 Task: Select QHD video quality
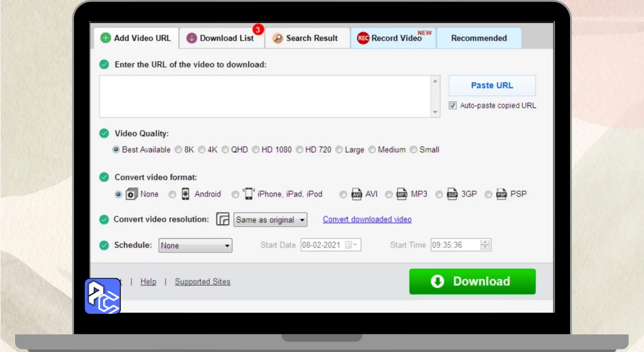(x=225, y=149)
